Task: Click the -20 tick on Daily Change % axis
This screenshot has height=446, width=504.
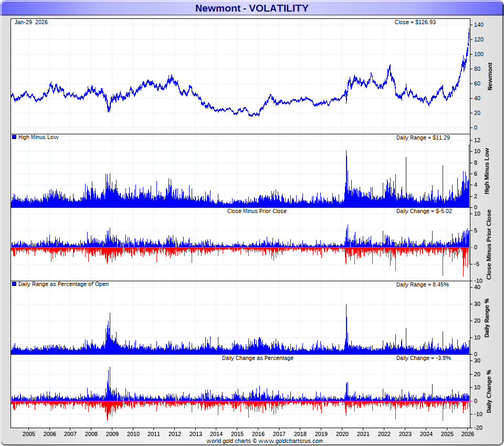Action: pyautogui.click(x=478, y=428)
